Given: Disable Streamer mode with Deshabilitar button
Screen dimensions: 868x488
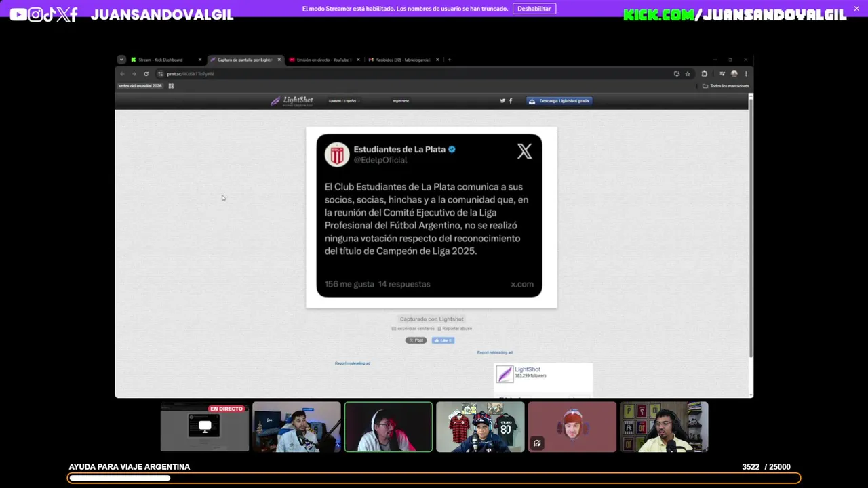Looking at the screenshot, I should point(534,9).
